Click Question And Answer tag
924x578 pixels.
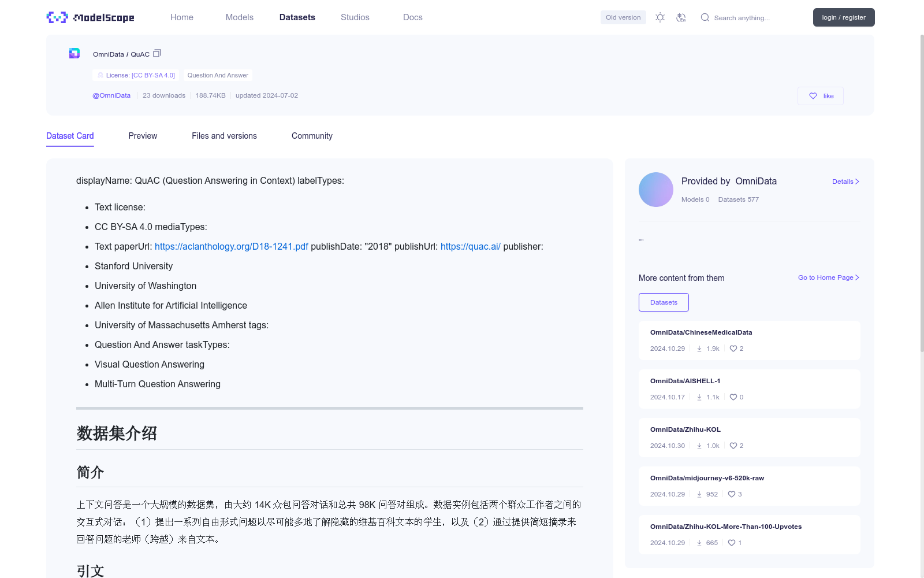point(218,75)
